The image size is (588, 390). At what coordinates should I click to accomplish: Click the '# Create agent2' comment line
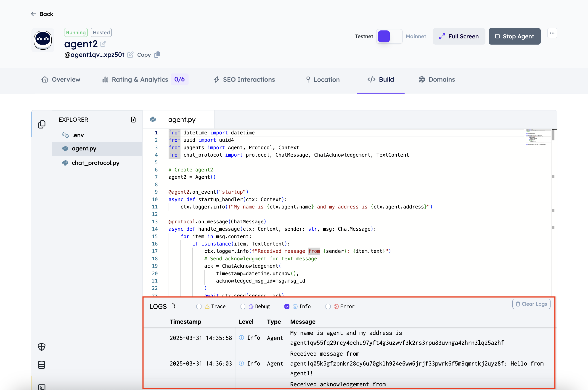point(191,170)
